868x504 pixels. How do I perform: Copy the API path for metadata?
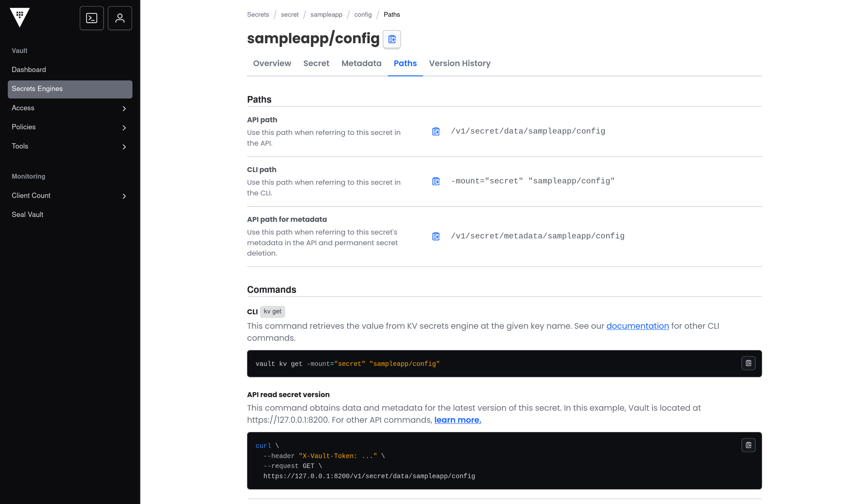coord(436,236)
